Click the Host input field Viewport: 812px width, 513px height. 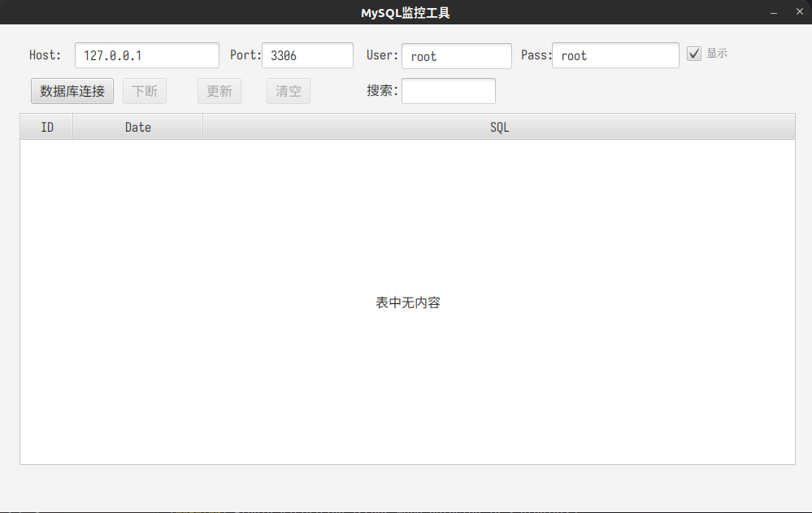[x=147, y=55]
